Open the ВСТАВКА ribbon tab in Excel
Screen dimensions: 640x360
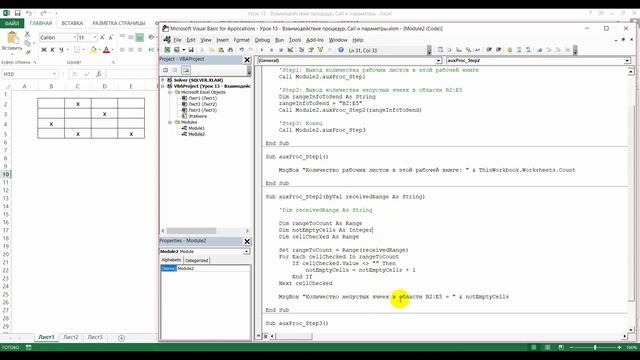tap(72, 23)
